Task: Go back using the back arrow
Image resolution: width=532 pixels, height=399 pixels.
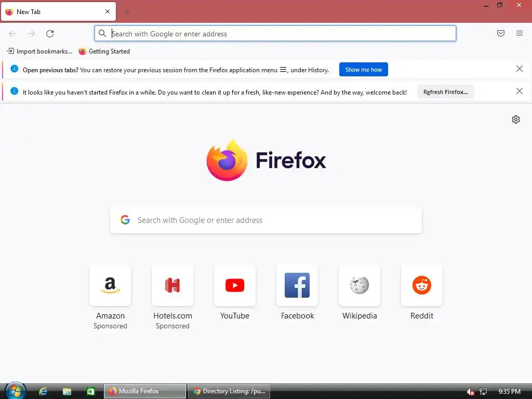Action: point(12,34)
